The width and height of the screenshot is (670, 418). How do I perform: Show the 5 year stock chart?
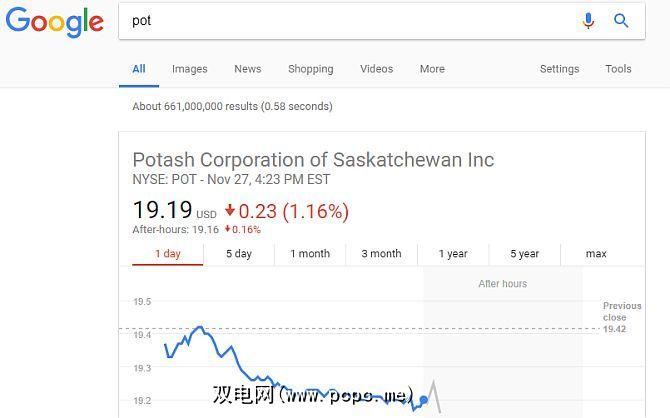coord(525,254)
